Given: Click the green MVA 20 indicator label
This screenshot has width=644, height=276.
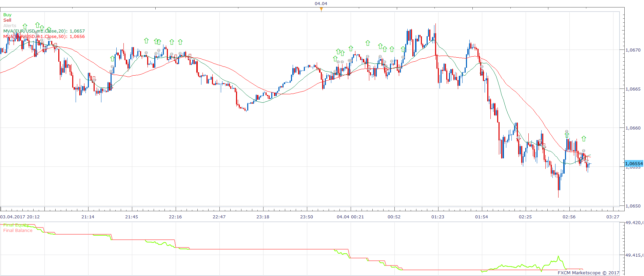Looking at the screenshot, I should (44, 31).
